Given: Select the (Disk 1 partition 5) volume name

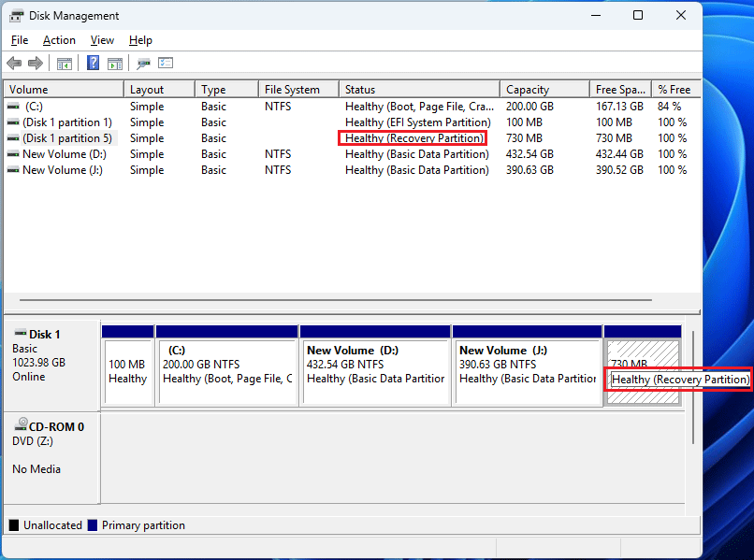Looking at the screenshot, I should coord(67,138).
